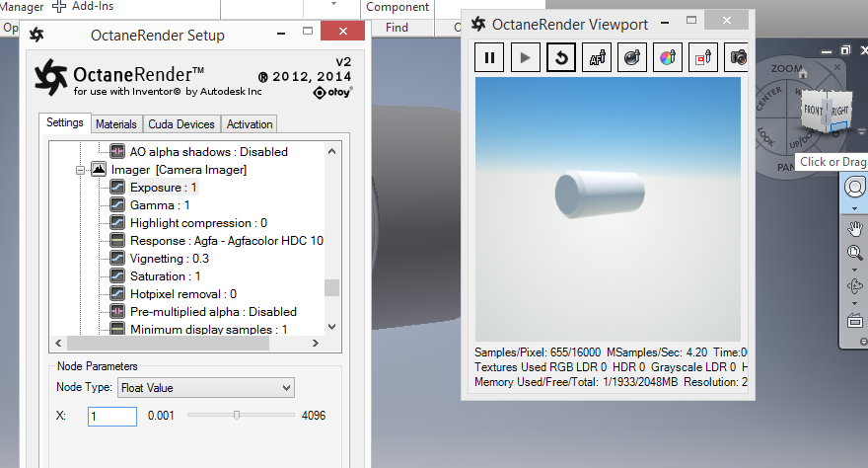This screenshot has height=468, width=868.
Task: Click the float icon beside Exposure
Action: tap(116, 187)
